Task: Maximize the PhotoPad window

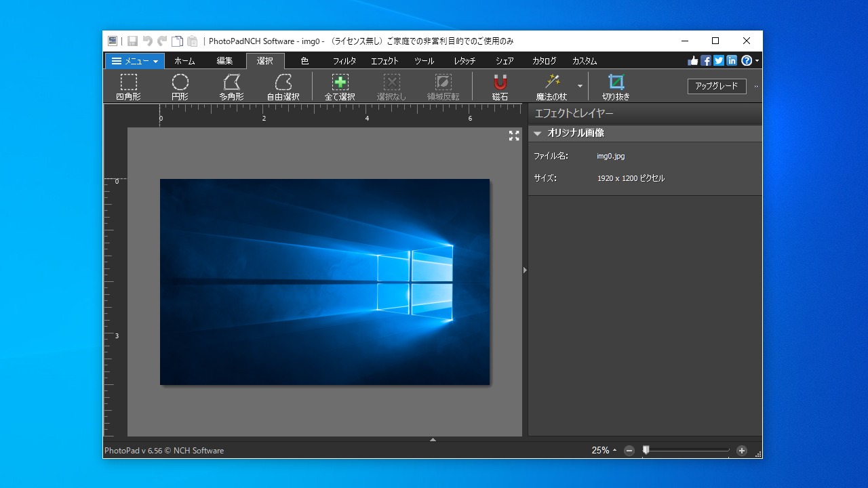Action: coord(715,41)
